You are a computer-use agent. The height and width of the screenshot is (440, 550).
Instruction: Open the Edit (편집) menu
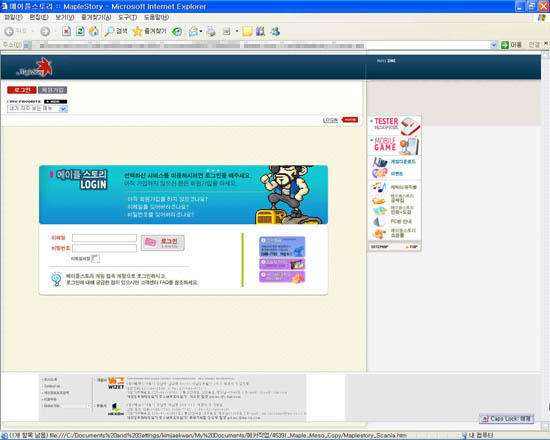(39, 17)
